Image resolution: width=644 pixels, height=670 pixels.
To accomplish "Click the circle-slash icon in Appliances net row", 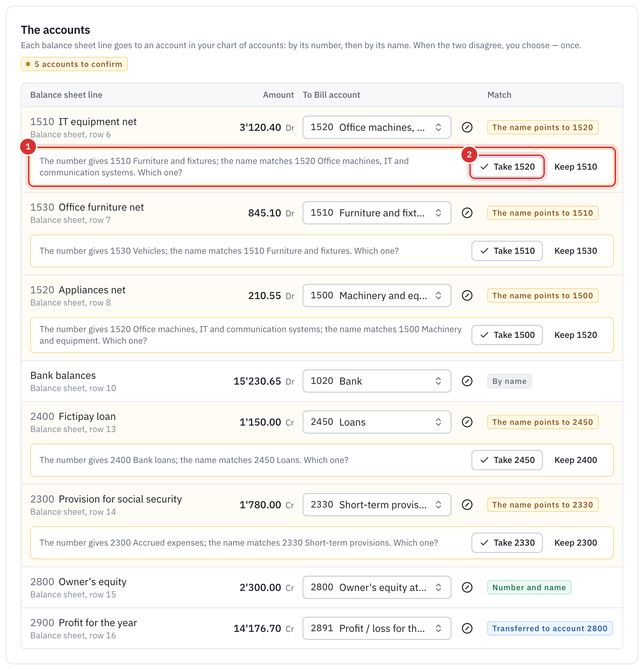I will (467, 295).
